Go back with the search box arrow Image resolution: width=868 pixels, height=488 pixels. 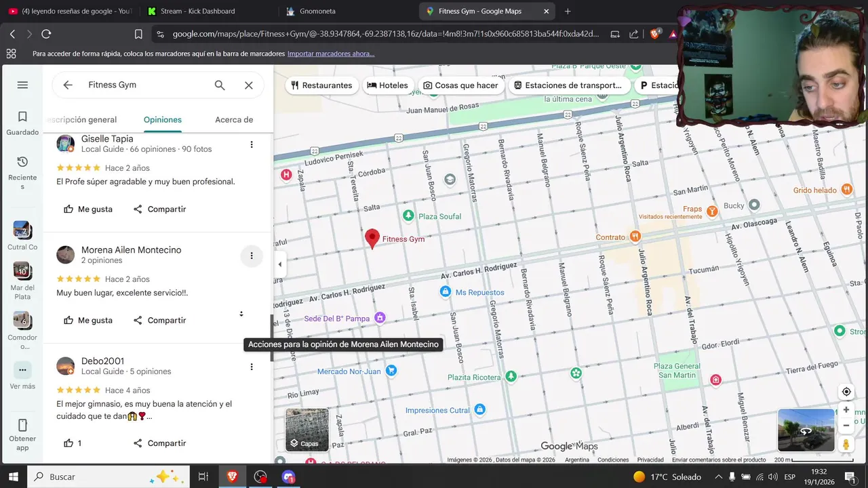[68, 85]
